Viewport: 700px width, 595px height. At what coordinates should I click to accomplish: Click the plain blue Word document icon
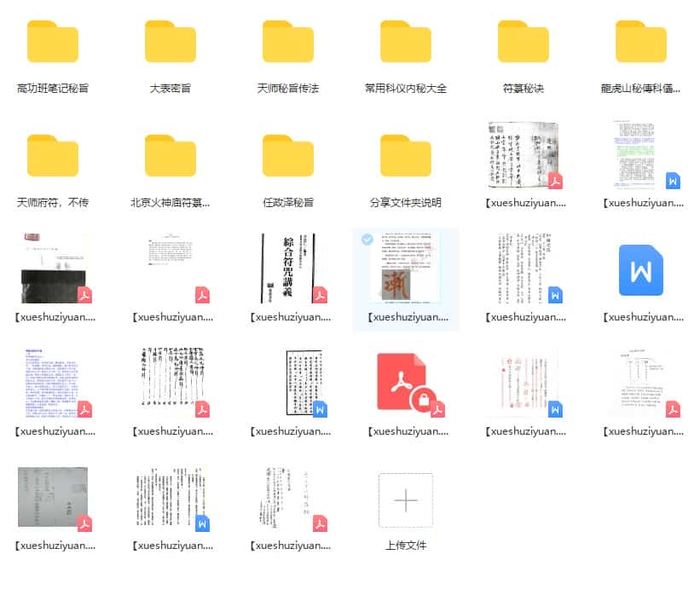(x=641, y=271)
